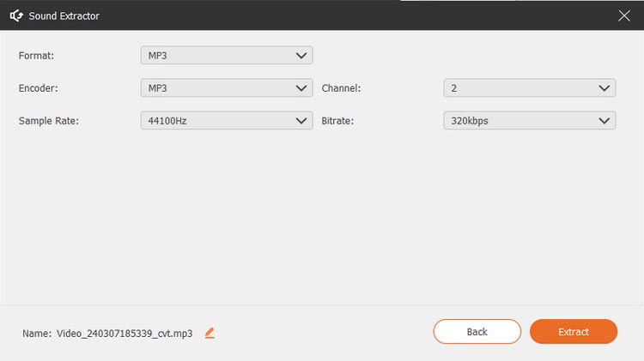Expand the Channel dropdown arrow

(x=604, y=88)
